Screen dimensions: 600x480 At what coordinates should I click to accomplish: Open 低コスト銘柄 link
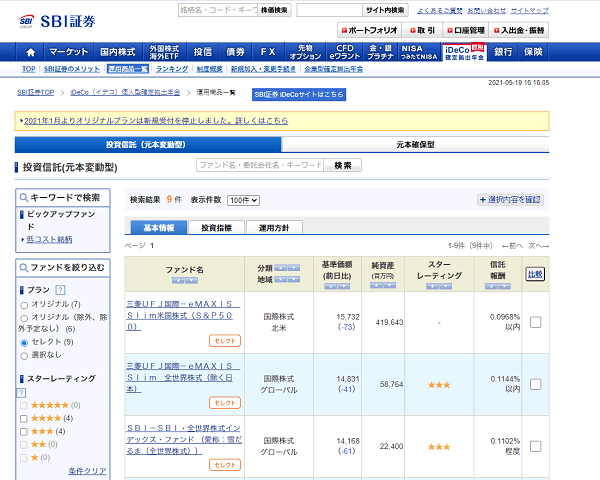[x=49, y=239]
